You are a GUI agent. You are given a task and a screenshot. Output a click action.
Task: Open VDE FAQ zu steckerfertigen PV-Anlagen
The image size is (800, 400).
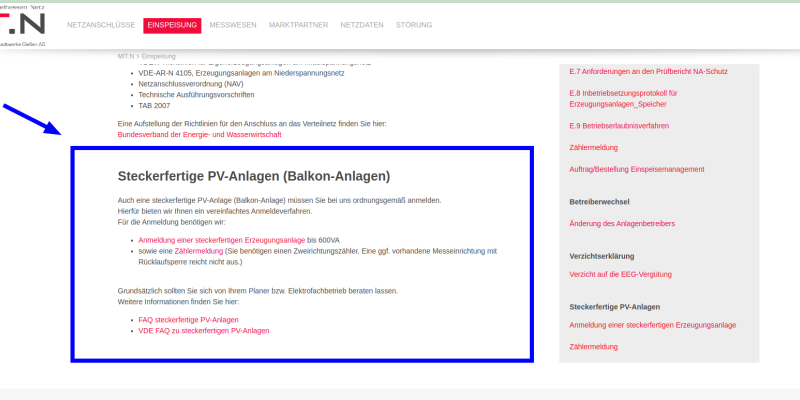[203, 330]
